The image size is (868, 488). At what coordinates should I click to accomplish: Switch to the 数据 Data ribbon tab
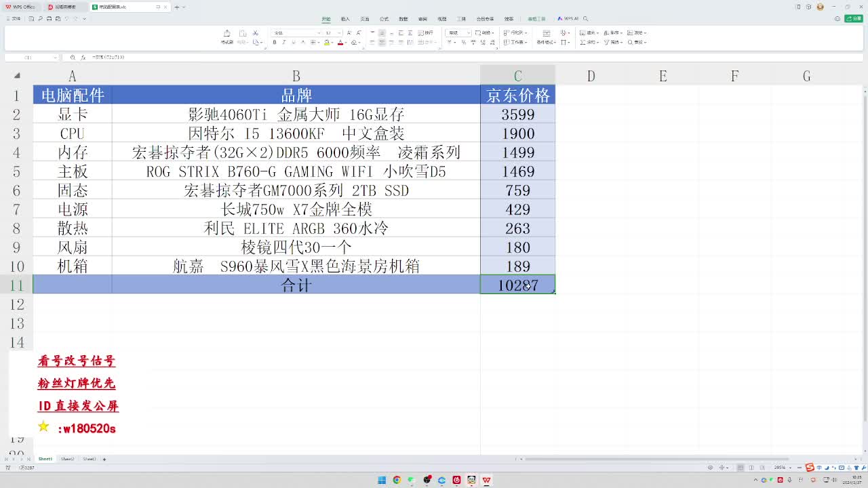tap(403, 19)
